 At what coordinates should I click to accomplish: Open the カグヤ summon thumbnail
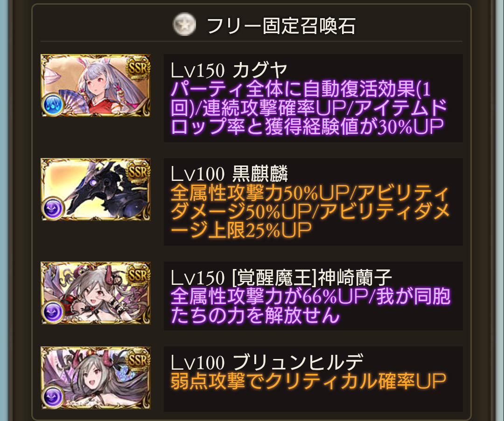click(x=96, y=85)
